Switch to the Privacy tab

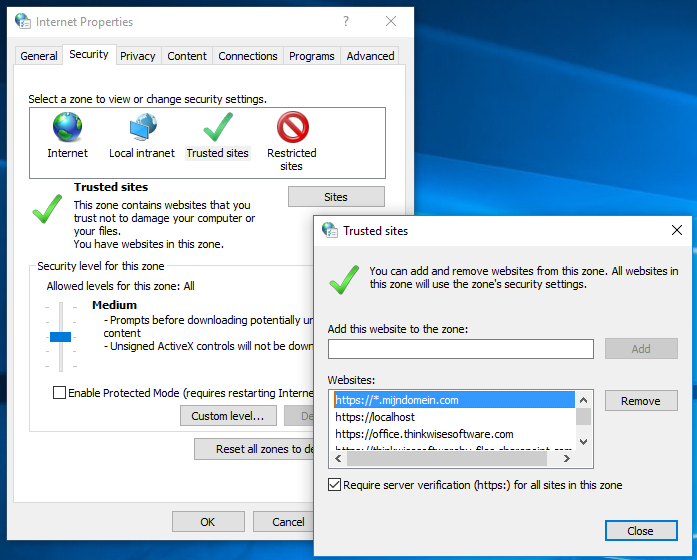pyautogui.click(x=137, y=56)
